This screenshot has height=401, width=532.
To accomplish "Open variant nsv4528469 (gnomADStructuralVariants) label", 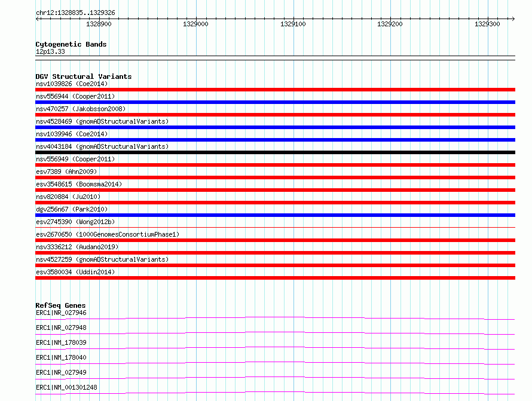I will (102, 121).
